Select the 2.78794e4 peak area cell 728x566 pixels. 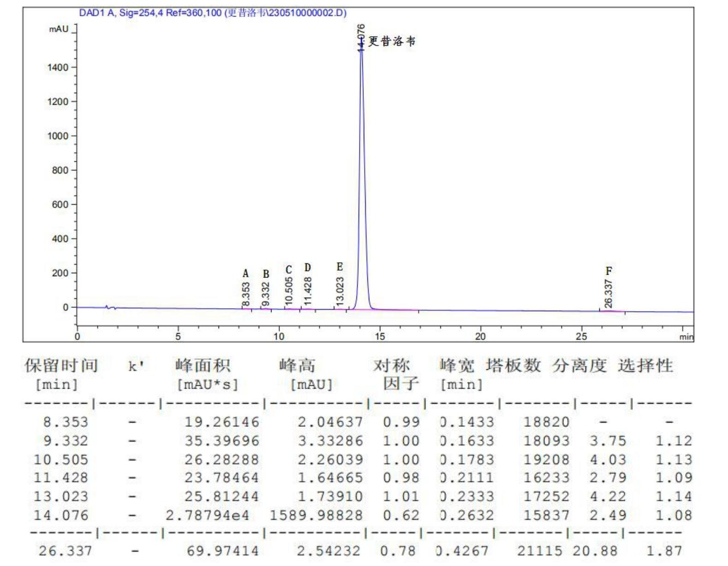[208, 515]
